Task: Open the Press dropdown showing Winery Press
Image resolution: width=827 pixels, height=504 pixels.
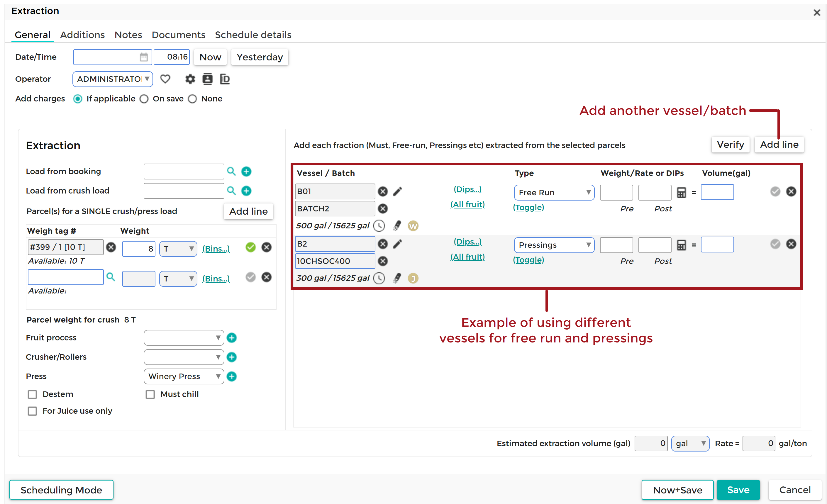Action: (x=184, y=376)
